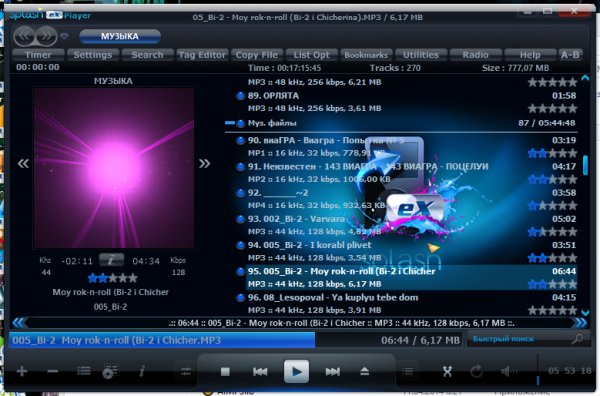
Task: Click the plus add-files icon
Action: tap(22, 371)
